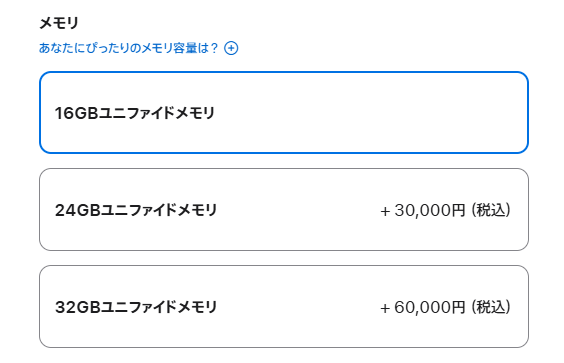Click blank middle area of the 24GB card
This screenshot has width=564, height=363.
[299, 210]
